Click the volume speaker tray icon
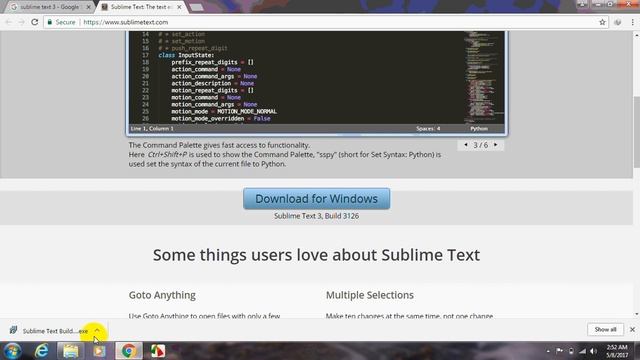This screenshot has height=360, width=640. tap(594, 351)
